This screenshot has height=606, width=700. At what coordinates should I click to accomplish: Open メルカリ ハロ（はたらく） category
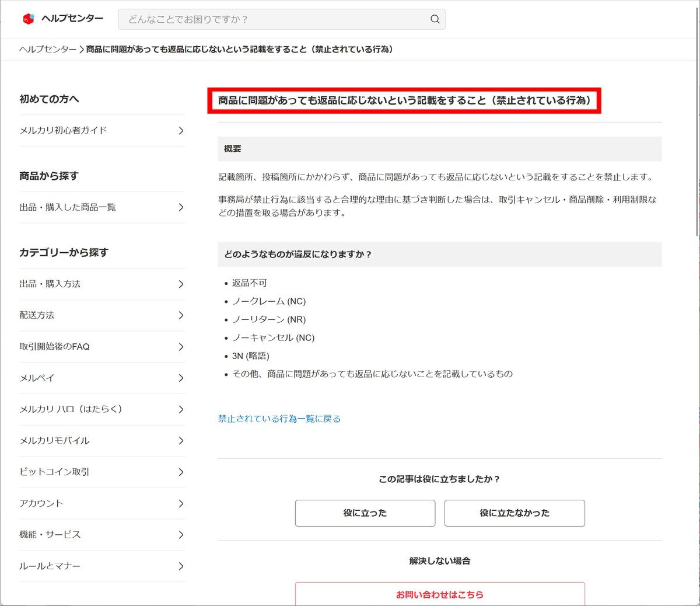point(102,409)
